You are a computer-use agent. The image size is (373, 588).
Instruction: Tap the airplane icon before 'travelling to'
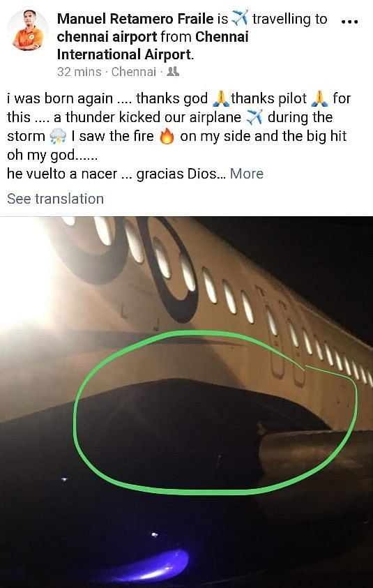pos(240,18)
